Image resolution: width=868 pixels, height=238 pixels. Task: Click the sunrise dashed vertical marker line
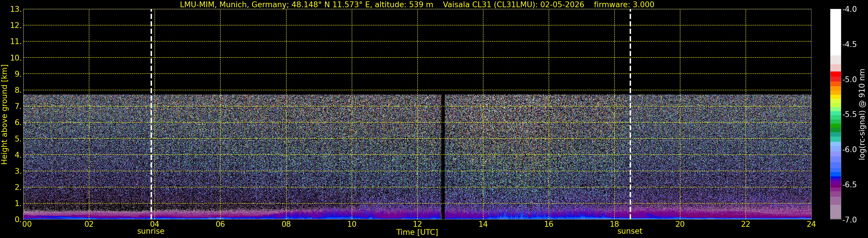tap(151, 114)
